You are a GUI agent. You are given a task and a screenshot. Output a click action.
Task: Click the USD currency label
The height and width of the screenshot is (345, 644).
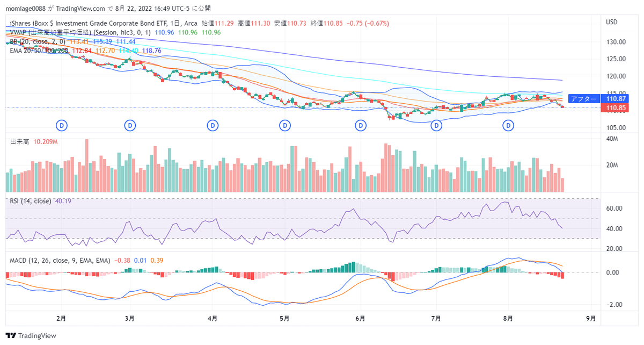[x=612, y=22]
